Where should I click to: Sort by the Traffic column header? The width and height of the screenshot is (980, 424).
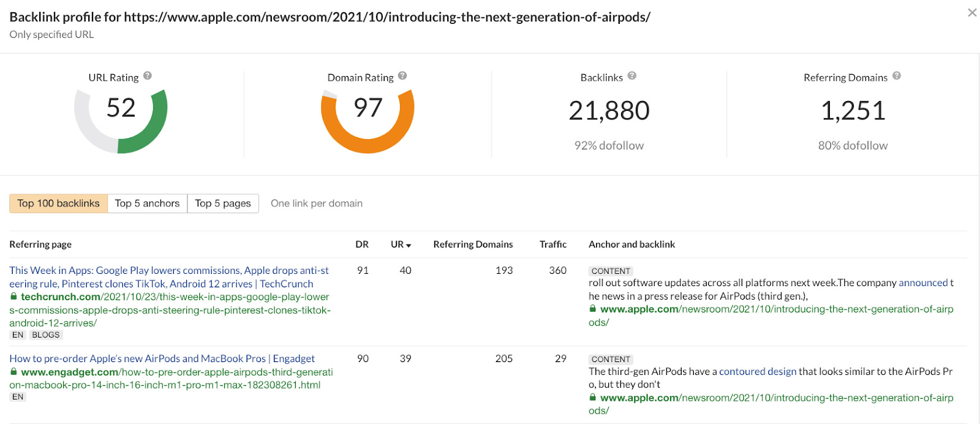point(552,244)
